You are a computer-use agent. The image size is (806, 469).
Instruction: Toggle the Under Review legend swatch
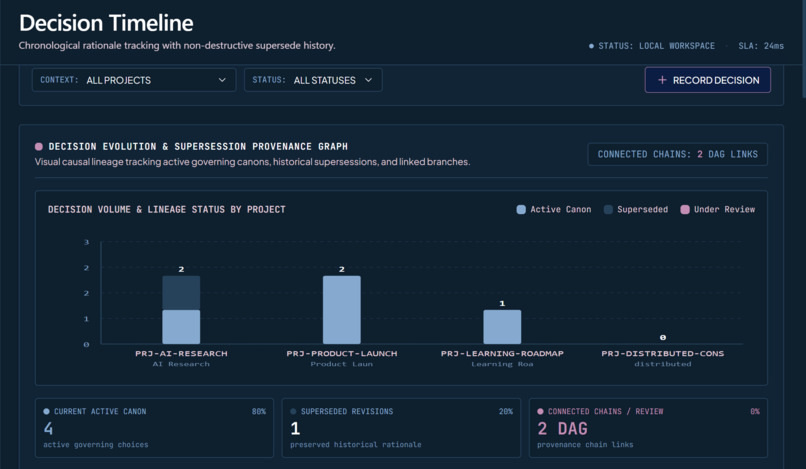click(x=685, y=209)
